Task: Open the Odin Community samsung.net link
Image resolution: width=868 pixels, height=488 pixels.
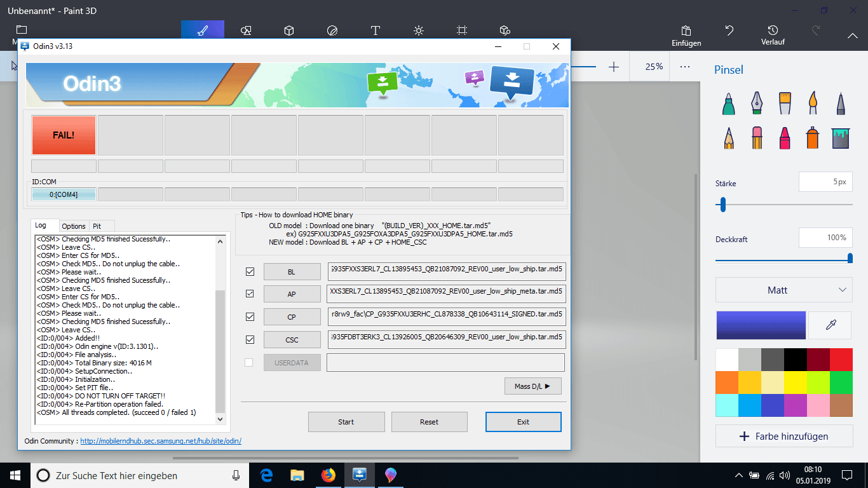Action: 161,440
